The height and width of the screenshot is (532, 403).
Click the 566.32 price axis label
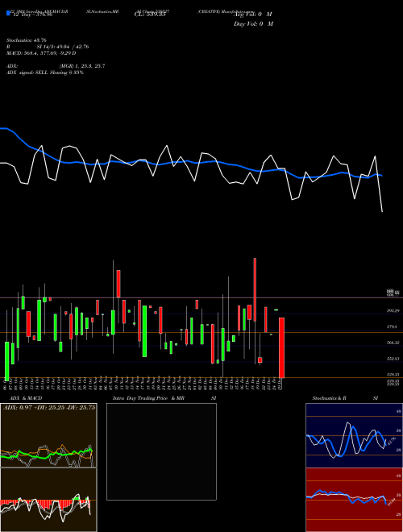(x=393, y=343)
